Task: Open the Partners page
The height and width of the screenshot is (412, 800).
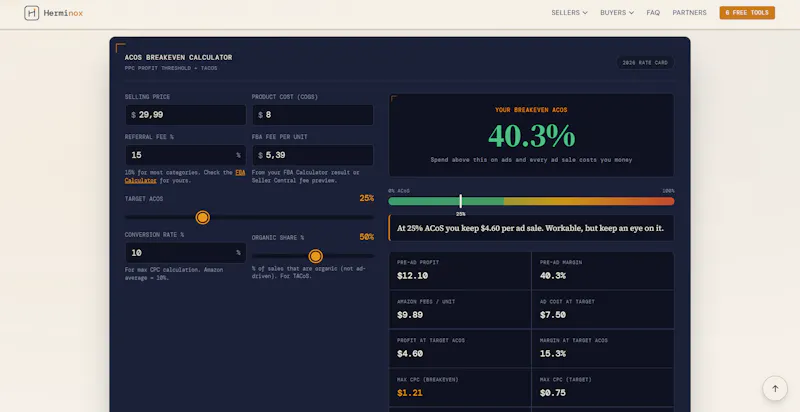Action: [689, 13]
